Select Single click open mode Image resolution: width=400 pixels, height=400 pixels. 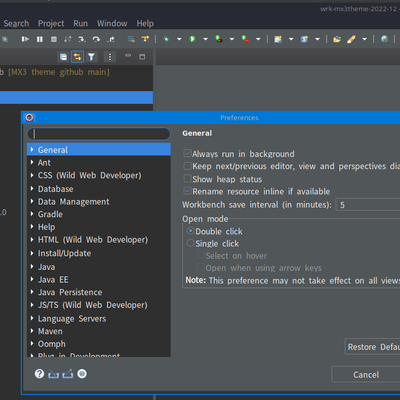pyautogui.click(x=190, y=243)
